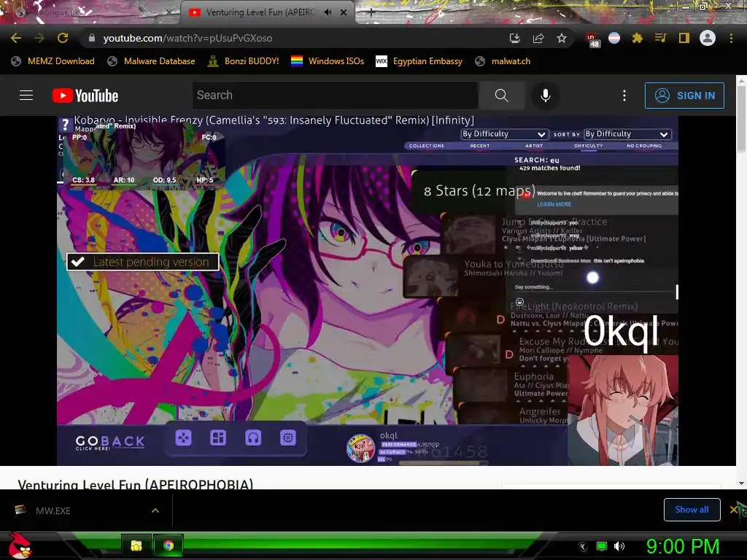Go to the YouTube home logo

point(85,96)
